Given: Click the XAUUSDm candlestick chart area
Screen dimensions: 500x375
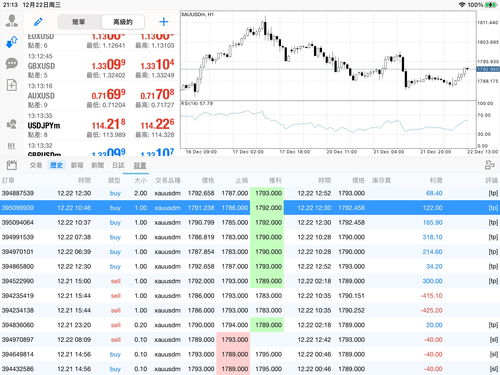Looking at the screenshot, I should coord(328,56).
